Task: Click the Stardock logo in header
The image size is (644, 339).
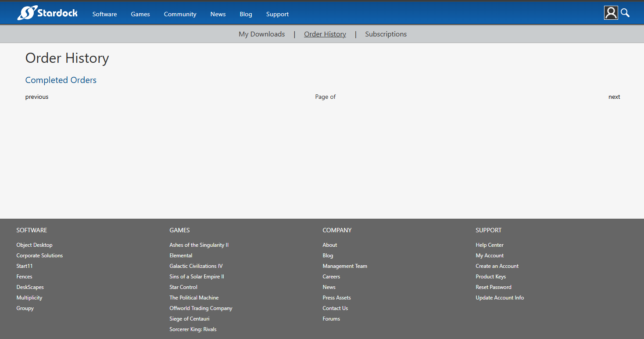Action: click(47, 13)
